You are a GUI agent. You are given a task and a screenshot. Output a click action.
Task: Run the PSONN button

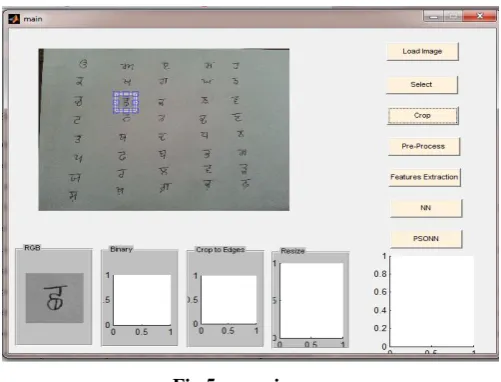[426, 239]
